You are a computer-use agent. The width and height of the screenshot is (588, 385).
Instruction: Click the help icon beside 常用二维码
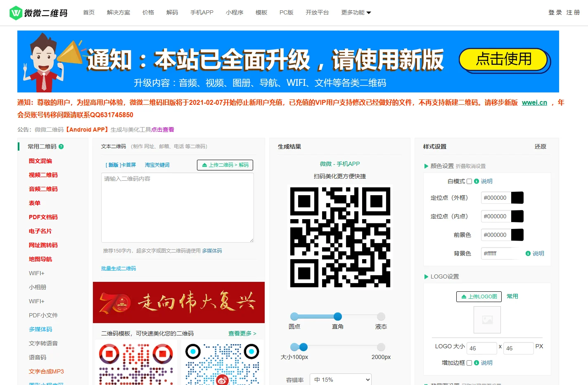[61, 146]
